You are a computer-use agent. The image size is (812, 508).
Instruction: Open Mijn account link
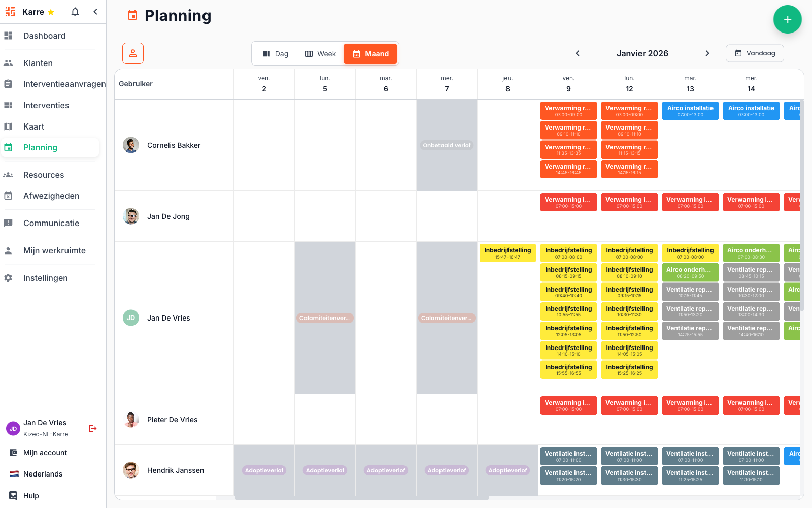pyautogui.click(x=45, y=453)
